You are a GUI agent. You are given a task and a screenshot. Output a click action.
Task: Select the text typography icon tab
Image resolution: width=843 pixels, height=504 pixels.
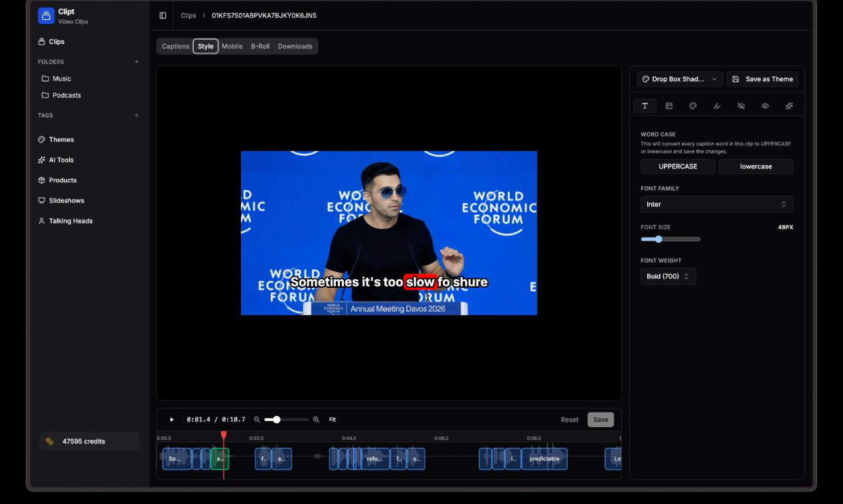(645, 106)
